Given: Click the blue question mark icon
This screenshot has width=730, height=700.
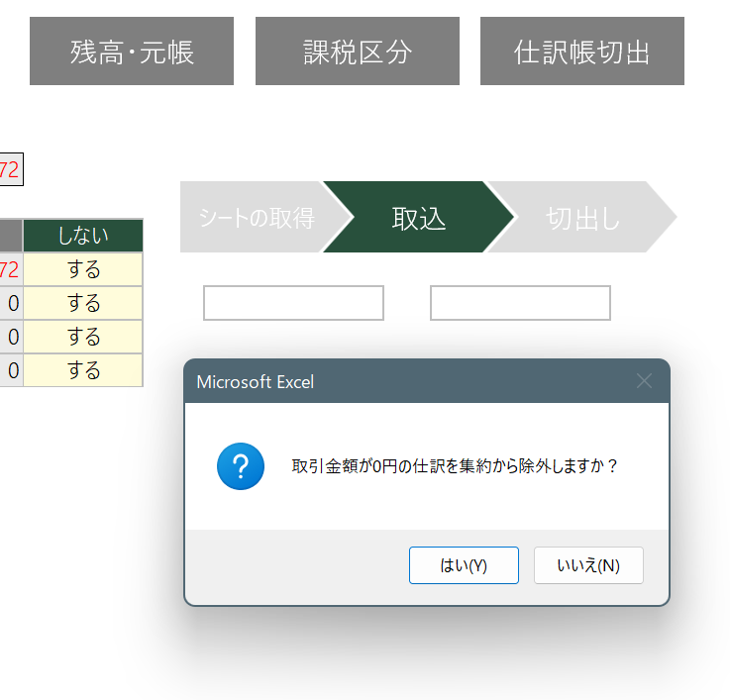Looking at the screenshot, I should point(241,466).
